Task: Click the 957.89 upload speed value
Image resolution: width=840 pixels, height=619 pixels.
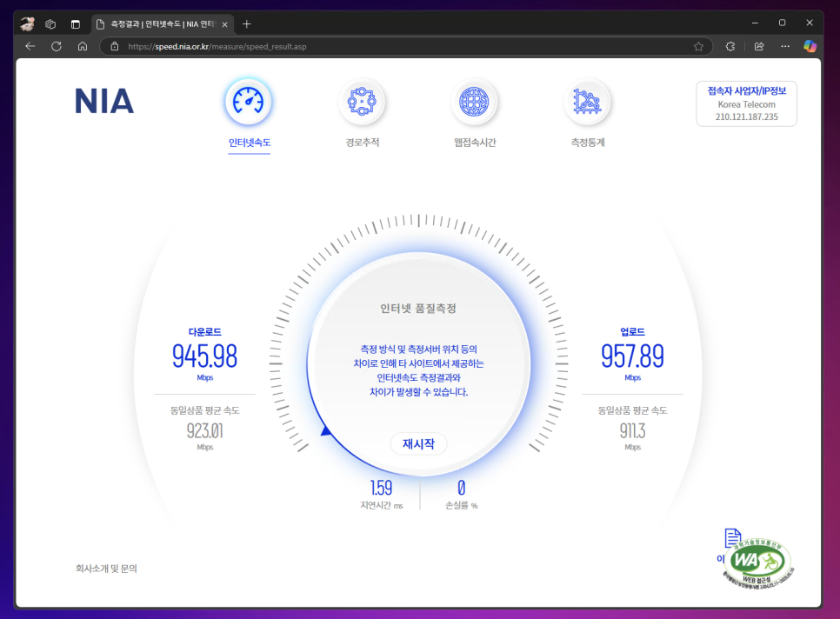Action: (632, 356)
